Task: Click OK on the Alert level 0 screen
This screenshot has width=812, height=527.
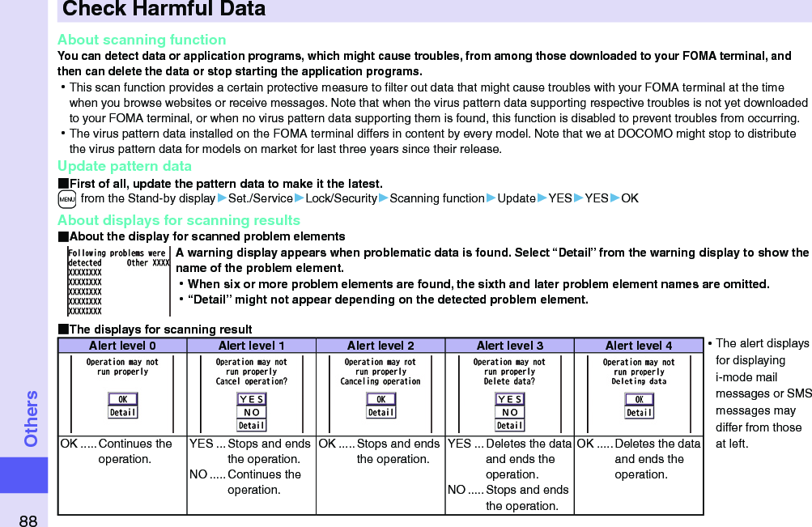Action: pos(121,400)
